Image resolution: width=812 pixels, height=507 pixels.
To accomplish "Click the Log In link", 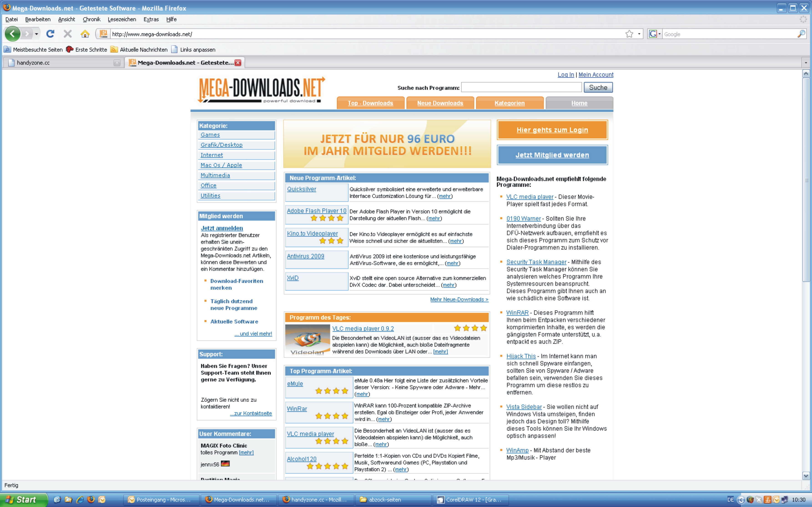I will coord(566,75).
